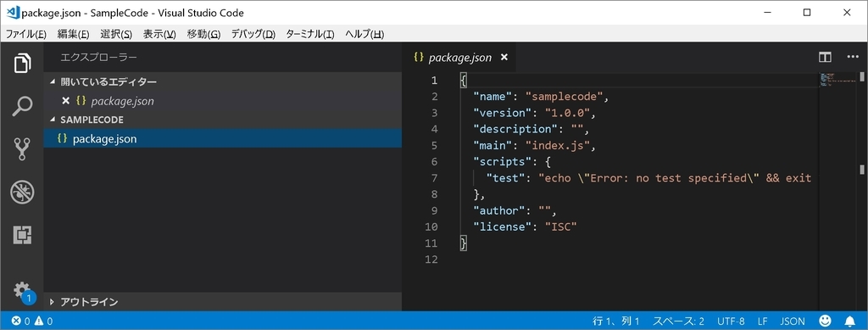This screenshot has width=868, height=330.
Task: Open the Manage gear icon with badge
Action: click(x=22, y=291)
